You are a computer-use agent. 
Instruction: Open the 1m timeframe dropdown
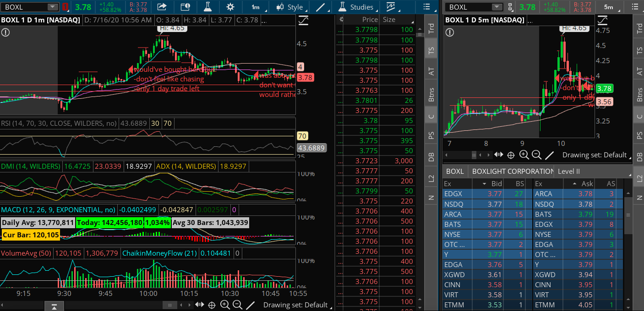(x=259, y=7)
